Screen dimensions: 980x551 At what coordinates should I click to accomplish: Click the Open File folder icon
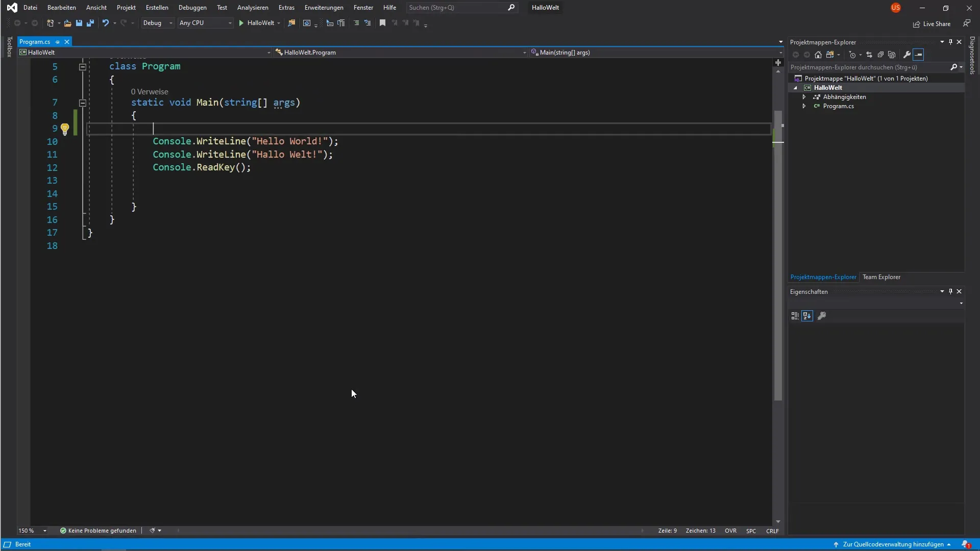67,23
